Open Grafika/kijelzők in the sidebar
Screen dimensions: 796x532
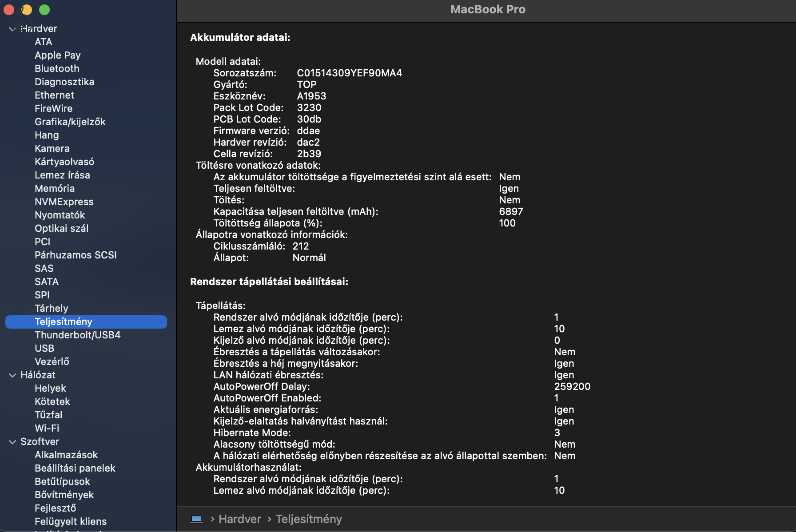[x=70, y=122]
